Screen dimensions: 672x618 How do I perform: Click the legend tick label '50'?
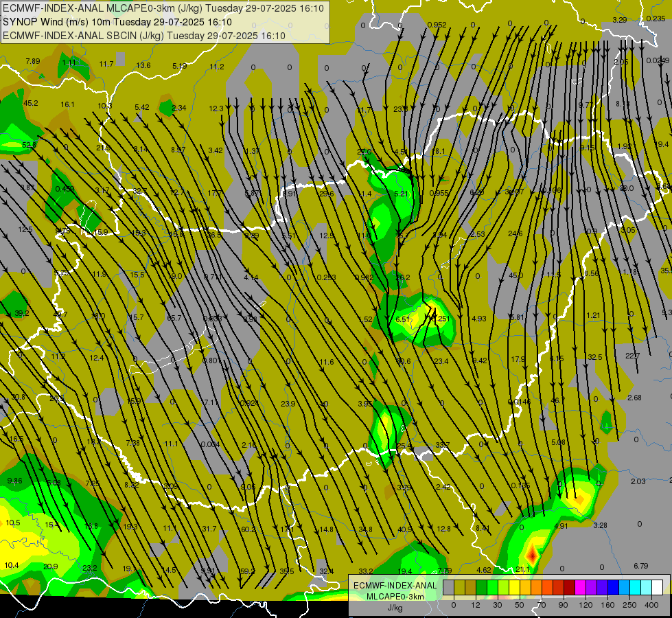[x=520, y=605]
